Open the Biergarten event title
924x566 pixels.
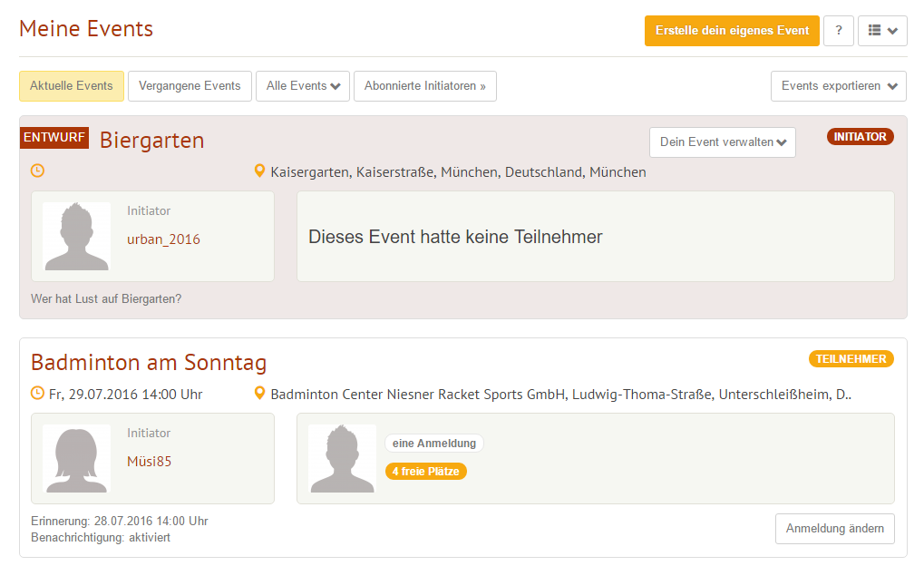tap(151, 141)
